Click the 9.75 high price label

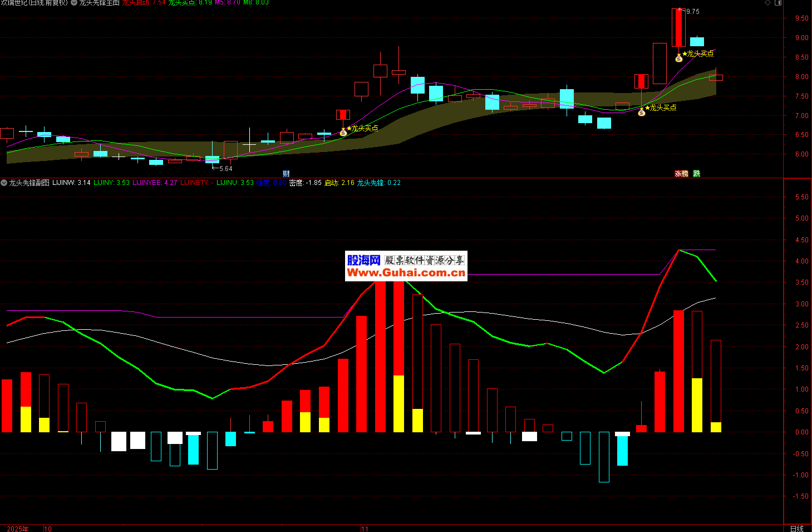pos(692,12)
